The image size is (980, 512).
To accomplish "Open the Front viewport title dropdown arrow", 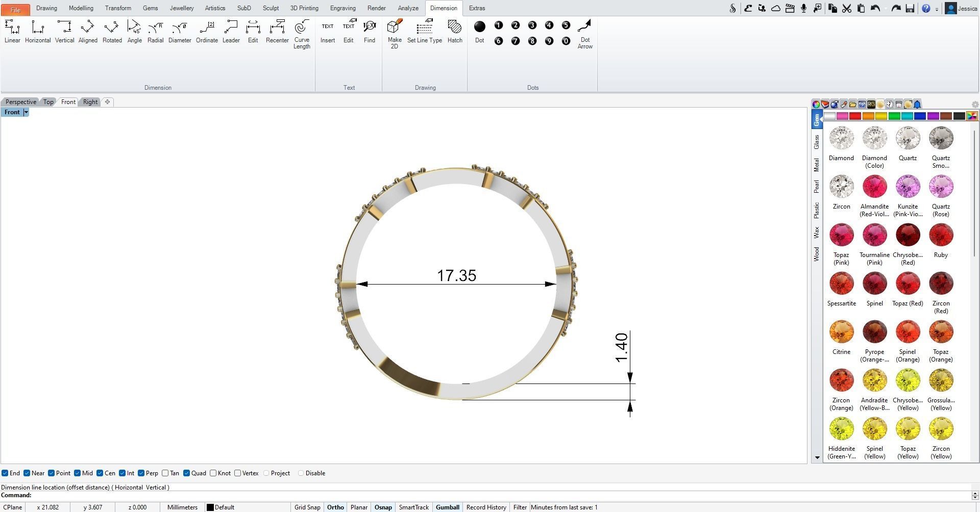I will tap(26, 112).
